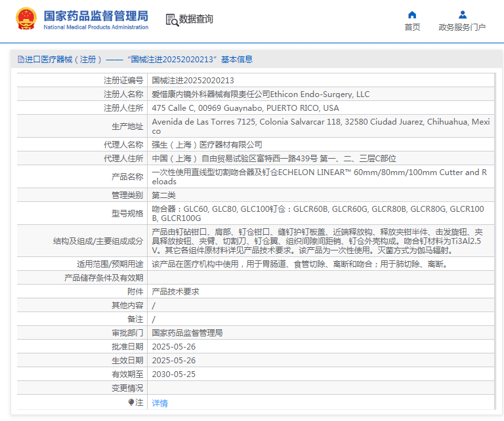Click the 批准日期 row date value
The image size is (504, 421).
pyautogui.click(x=173, y=346)
